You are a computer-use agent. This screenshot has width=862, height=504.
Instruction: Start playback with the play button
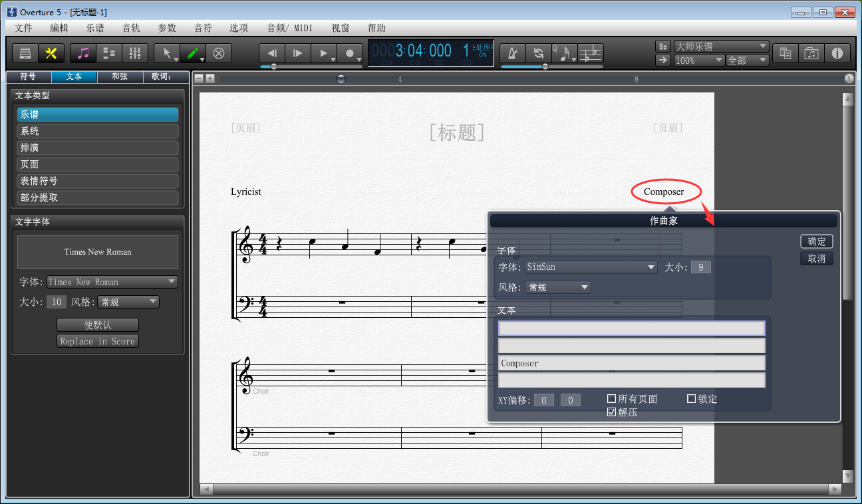324,53
